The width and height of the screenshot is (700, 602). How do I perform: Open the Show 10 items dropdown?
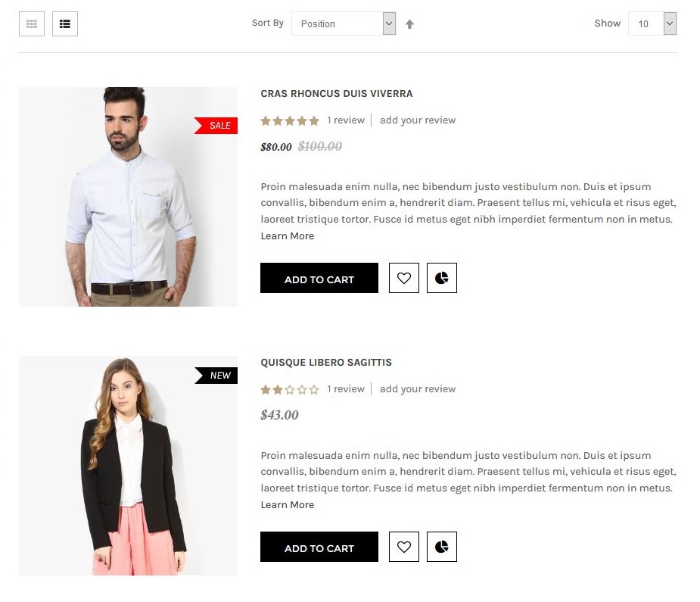(x=652, y=23)
